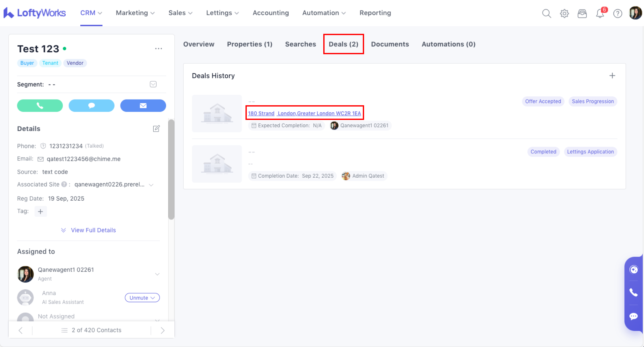
Task: Expand the Associated Site dropdown arrow
Action: [151, 185]
